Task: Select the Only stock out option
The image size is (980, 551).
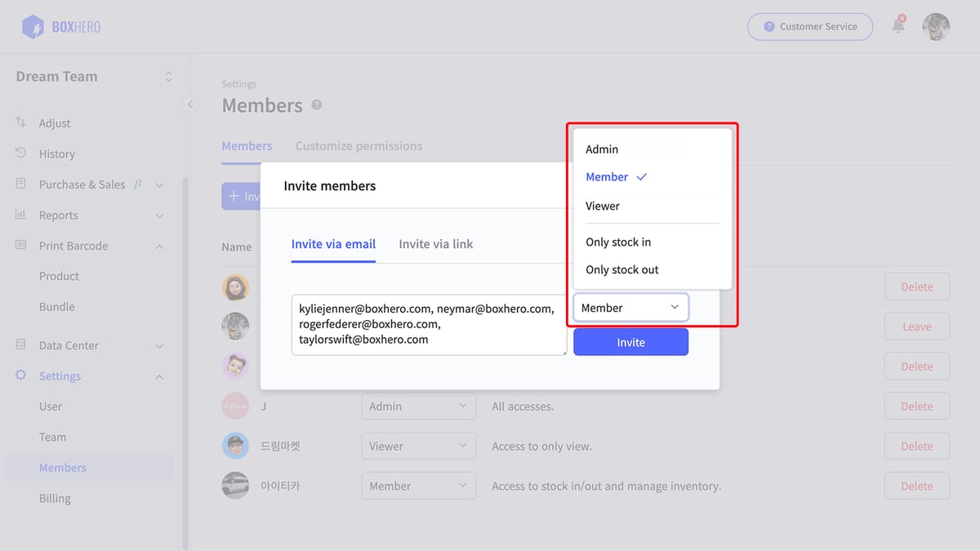Action: coord(621,269)
